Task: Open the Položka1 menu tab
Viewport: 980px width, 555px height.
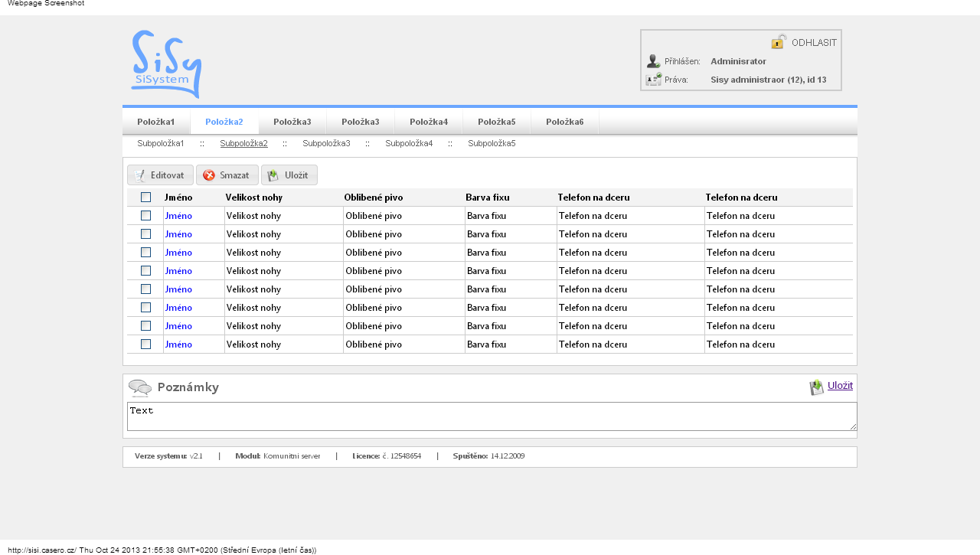Action: point(156,122)
